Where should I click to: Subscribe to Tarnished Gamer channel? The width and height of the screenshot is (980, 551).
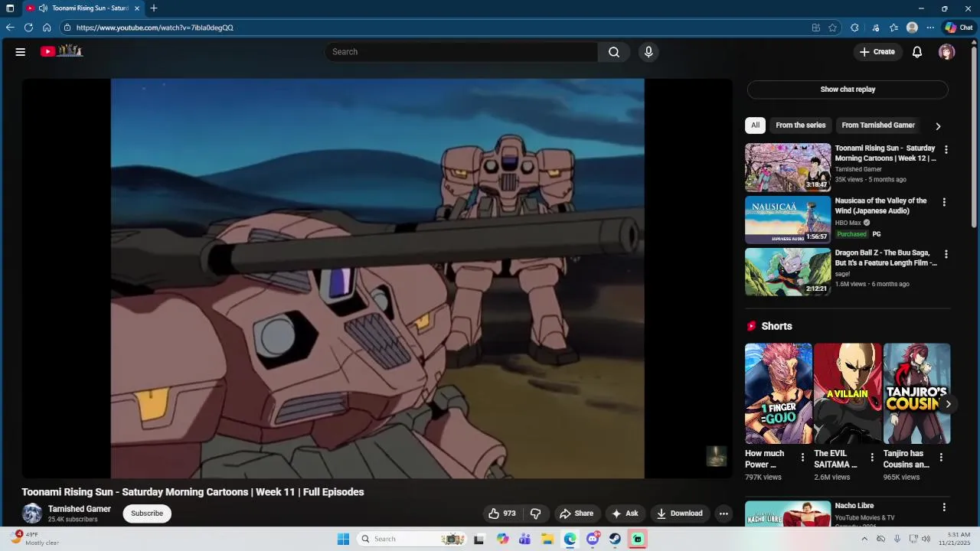tap(147, 514)
